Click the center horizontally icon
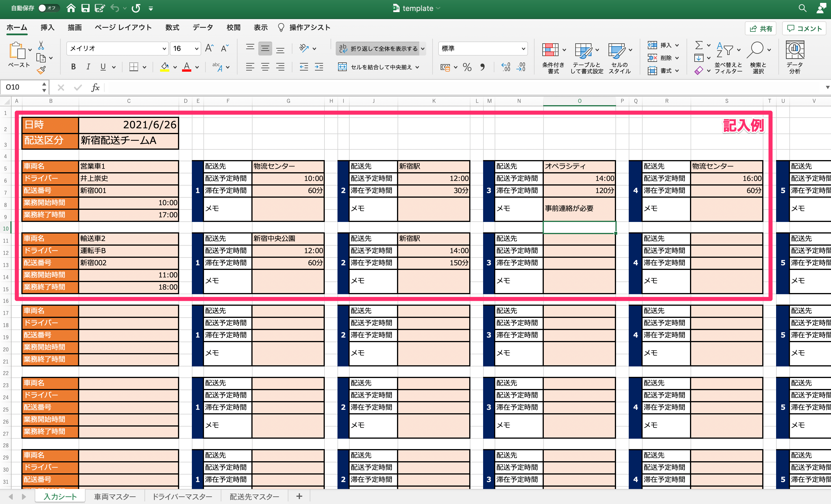This screenshot has width=831, height=504. click(x=265, y=67)
